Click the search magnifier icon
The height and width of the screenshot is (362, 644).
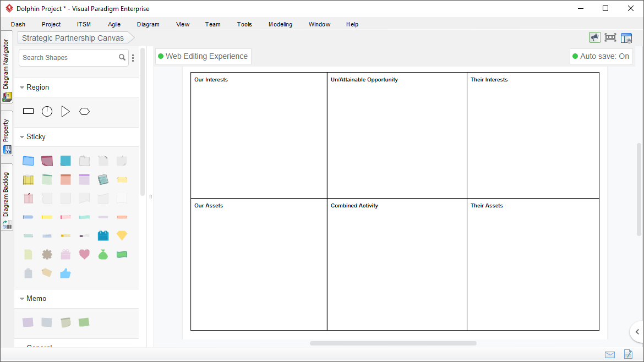coord(122,57)
